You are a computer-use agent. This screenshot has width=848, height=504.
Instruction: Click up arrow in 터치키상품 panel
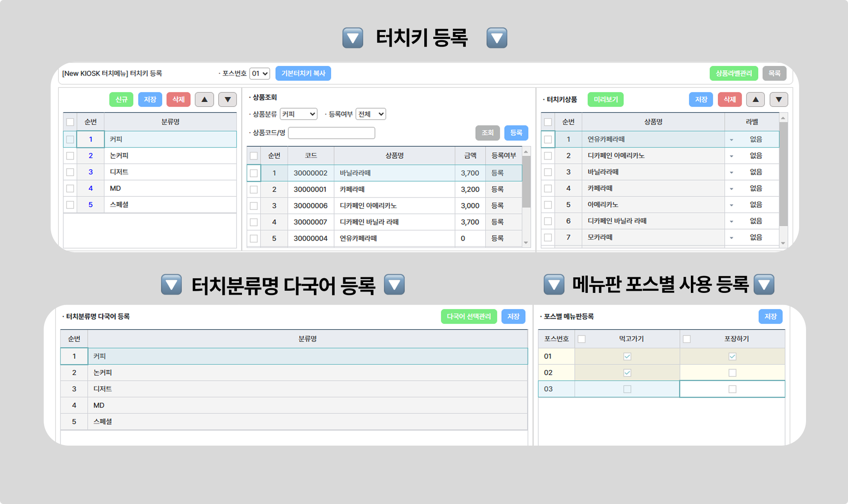[x=755, y=100]
